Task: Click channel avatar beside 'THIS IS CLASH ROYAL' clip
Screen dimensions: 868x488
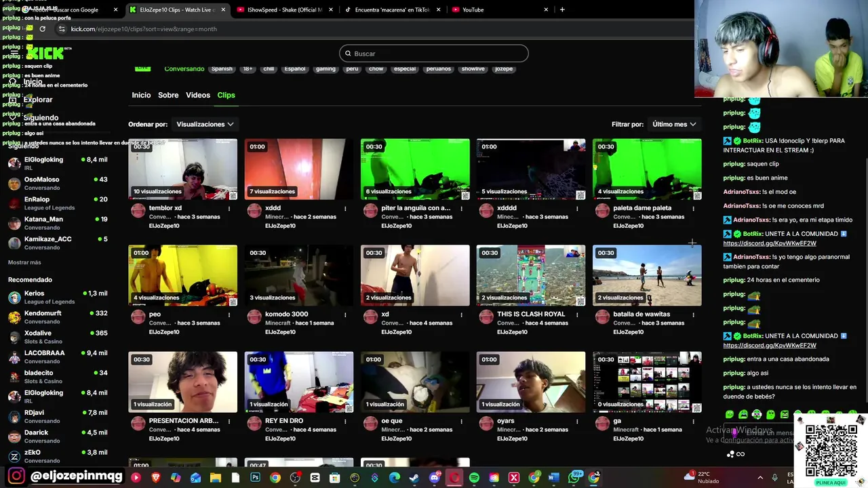Action: click(486, 317)
